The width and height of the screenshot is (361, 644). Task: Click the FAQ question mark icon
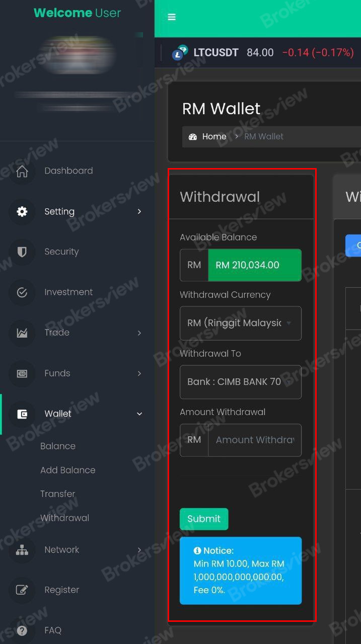click(x=22, y=630)
